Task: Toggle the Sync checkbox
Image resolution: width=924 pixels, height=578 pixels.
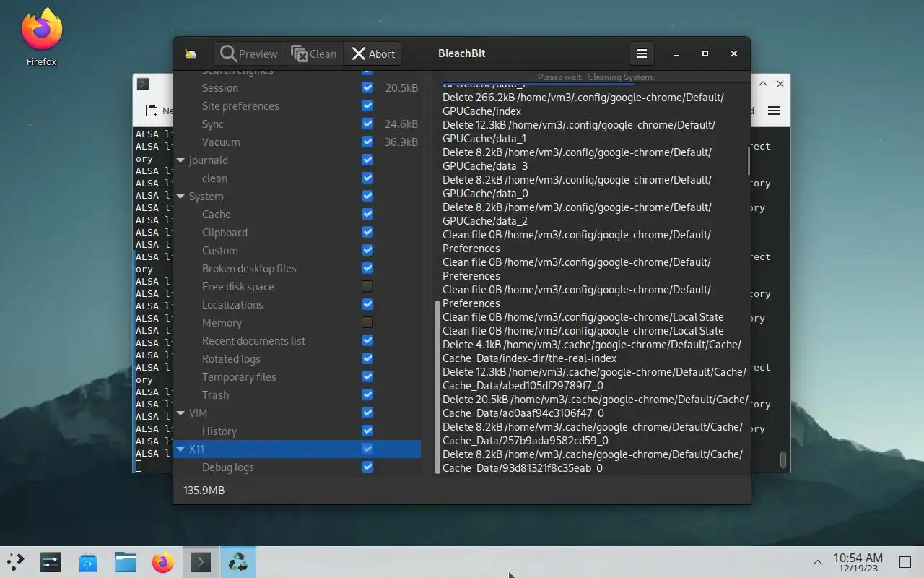Action: [x=367, y=124]
